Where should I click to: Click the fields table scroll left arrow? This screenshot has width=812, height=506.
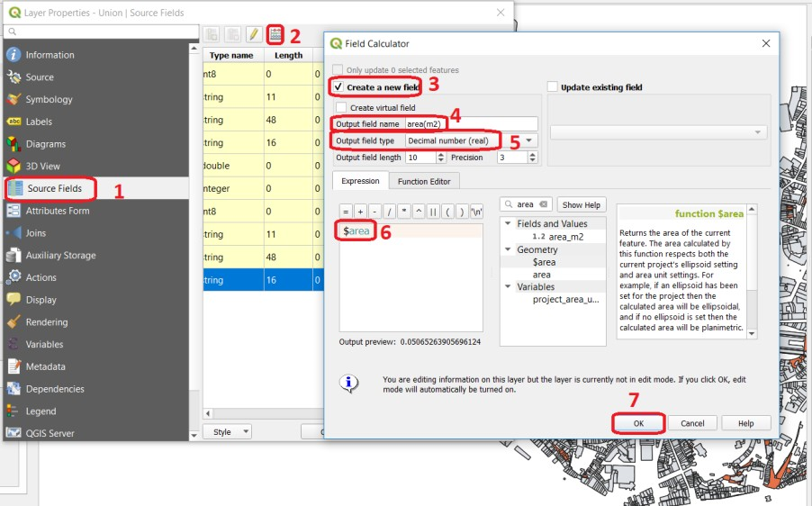pos(208,413)
